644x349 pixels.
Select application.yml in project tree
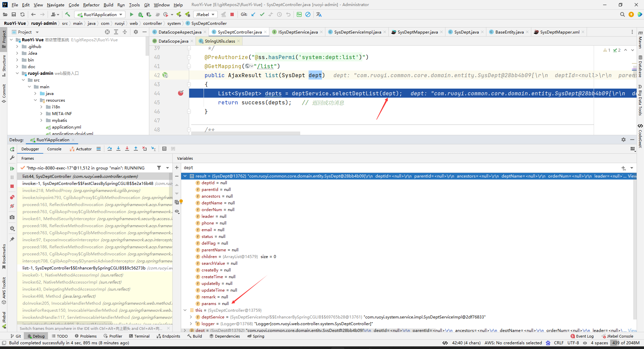click(66, 127)
